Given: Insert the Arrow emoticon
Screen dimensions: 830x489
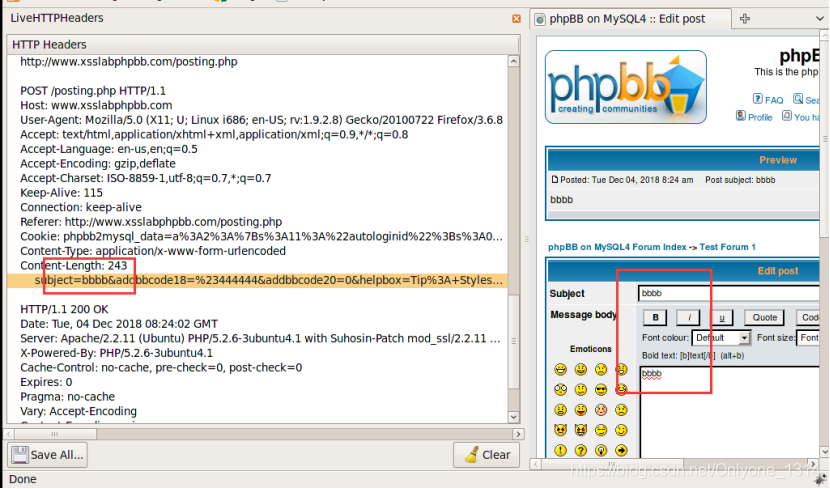Looking at the screenshot, I should pos(621,450).
